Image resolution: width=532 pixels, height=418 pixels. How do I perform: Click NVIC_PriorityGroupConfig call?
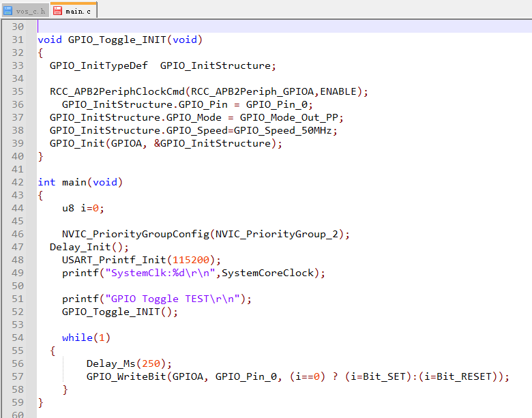tap(136, 235)
